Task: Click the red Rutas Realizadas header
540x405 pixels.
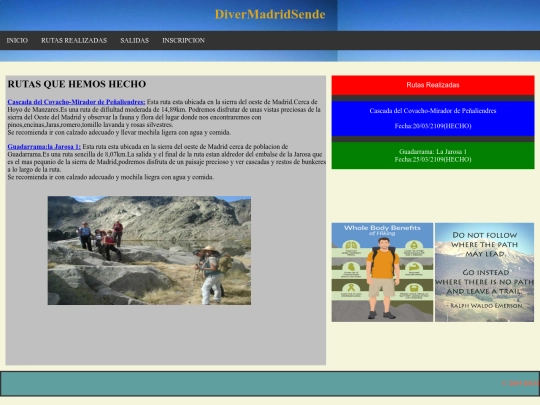Action: click(x=433, y=85)
